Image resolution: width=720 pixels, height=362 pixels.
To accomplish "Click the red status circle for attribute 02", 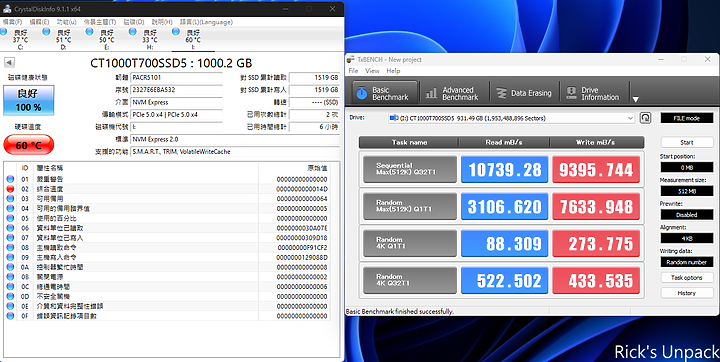I will [10, 189].
